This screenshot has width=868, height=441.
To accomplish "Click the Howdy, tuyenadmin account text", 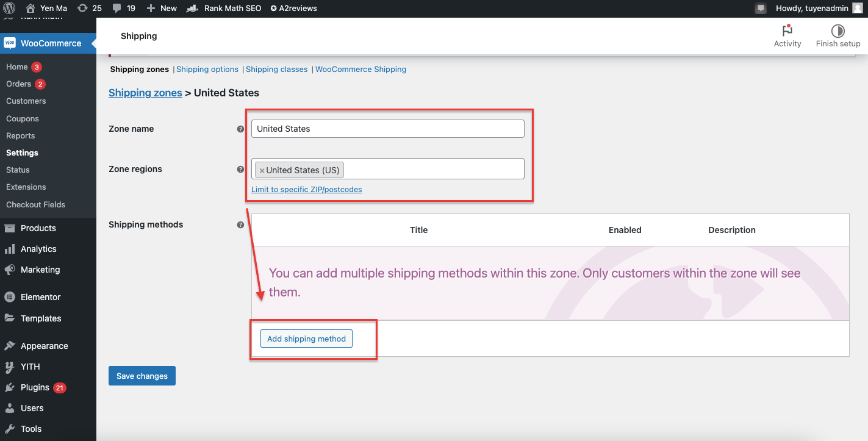I will (812, 9).
